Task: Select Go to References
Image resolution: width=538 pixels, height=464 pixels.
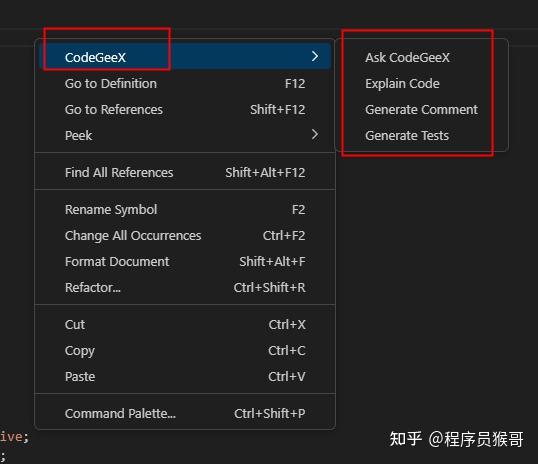Action: 185,109
